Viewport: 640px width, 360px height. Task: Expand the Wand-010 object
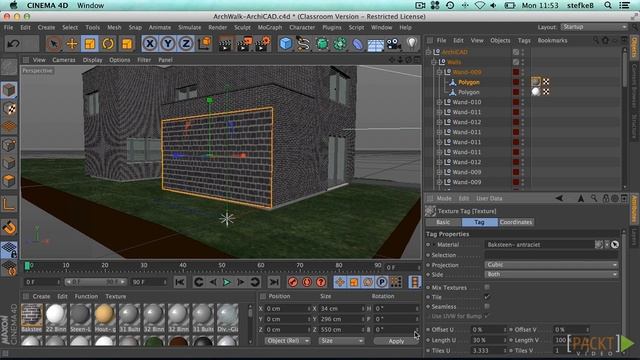pos(439,102)
